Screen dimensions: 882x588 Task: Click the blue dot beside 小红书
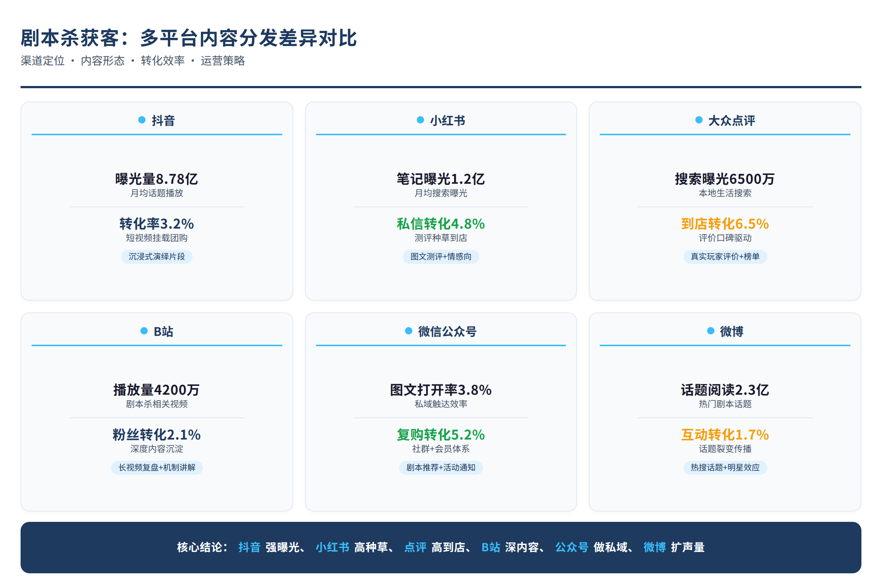point(420,120)
